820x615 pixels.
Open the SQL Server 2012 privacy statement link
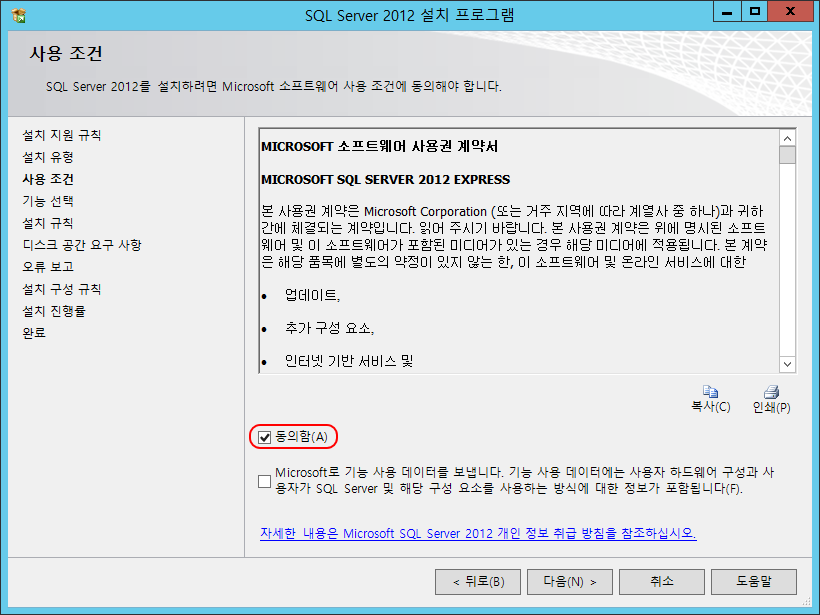pos(478,533)
